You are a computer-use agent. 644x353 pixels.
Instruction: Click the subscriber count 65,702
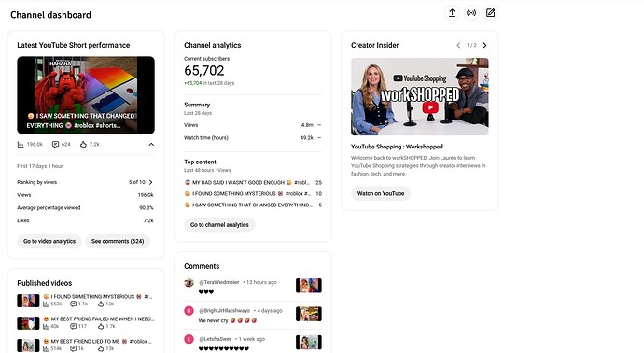pyautogui.click(x=204, y=71)
